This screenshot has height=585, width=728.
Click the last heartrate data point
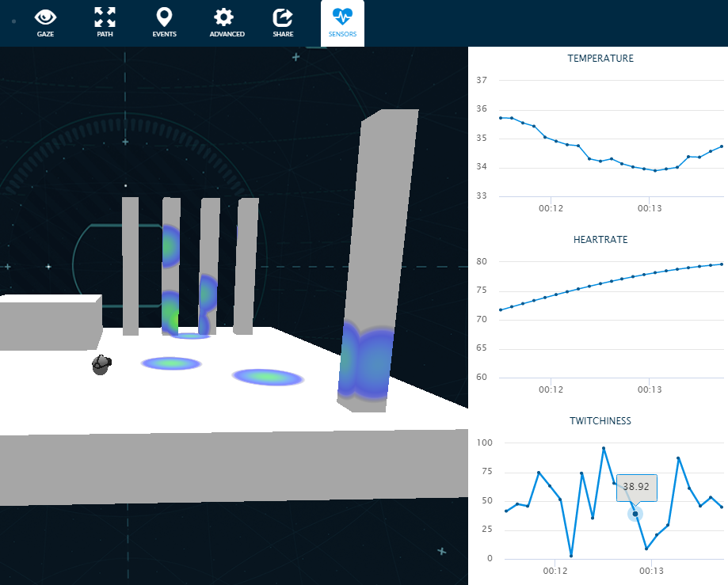(722, 264)
